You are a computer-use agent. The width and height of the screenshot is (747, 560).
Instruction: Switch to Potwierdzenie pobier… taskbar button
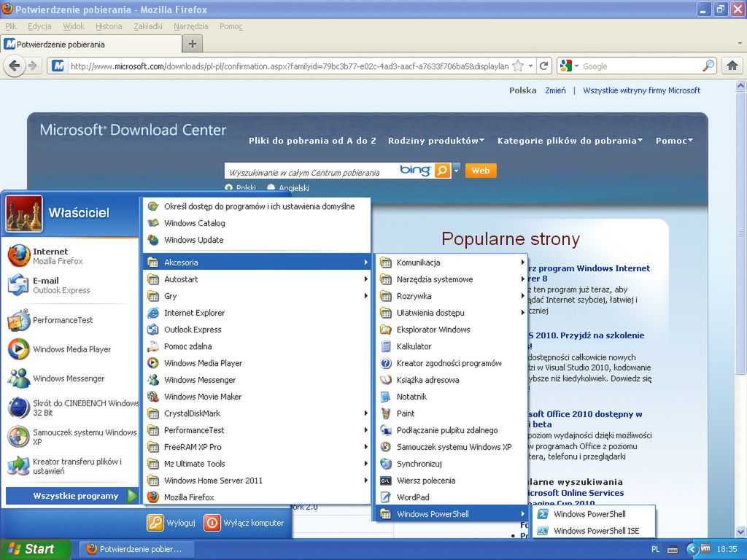click(137, 549)
